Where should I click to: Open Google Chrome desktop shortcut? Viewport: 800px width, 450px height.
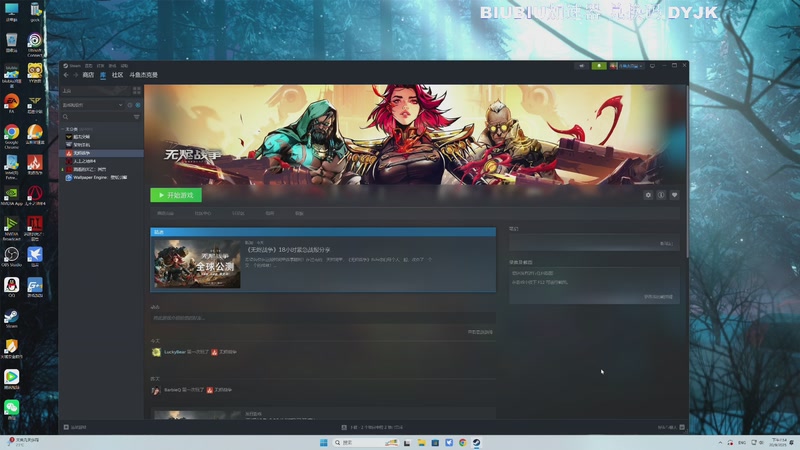click(11, 136)
